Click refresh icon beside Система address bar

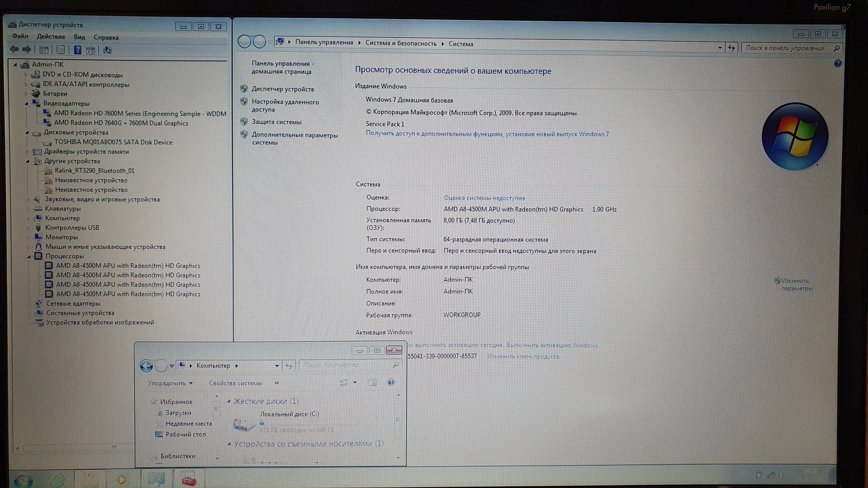732,48
